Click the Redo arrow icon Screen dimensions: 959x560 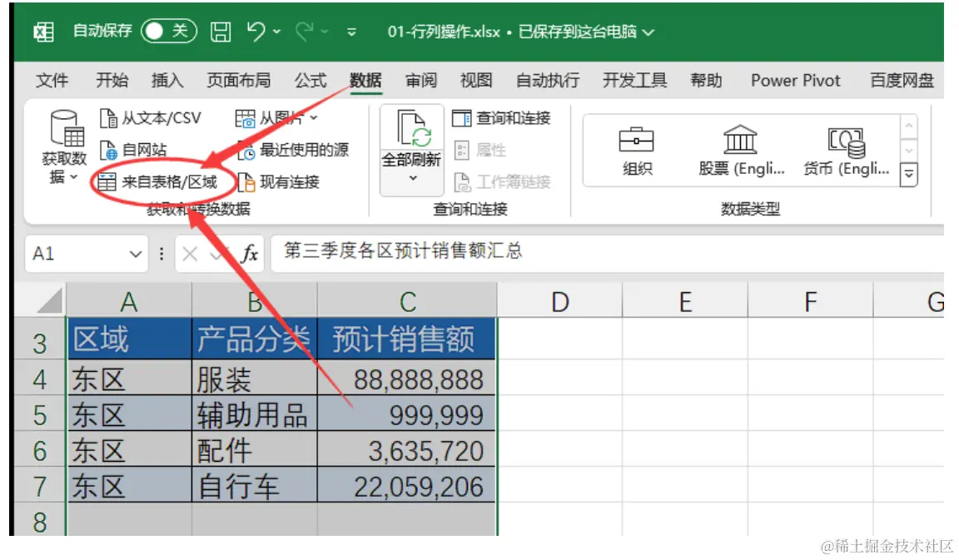point(304,31)
